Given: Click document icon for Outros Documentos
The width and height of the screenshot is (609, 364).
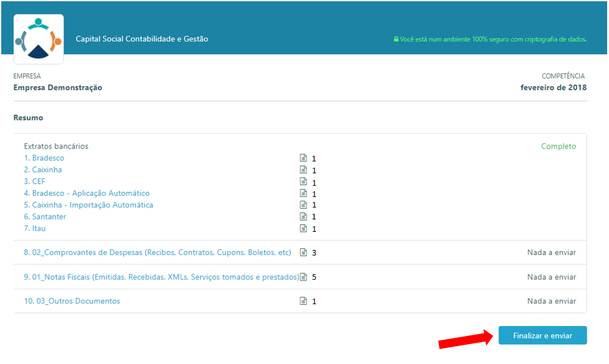Looking at the screenshot, I should click(303, 301).
